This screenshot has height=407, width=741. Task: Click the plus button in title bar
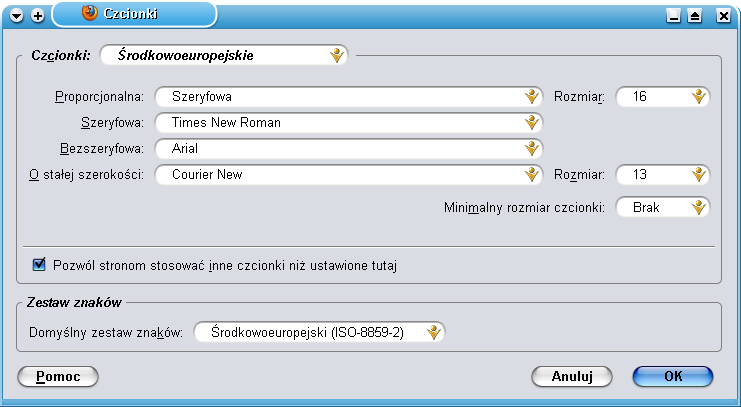37,15
